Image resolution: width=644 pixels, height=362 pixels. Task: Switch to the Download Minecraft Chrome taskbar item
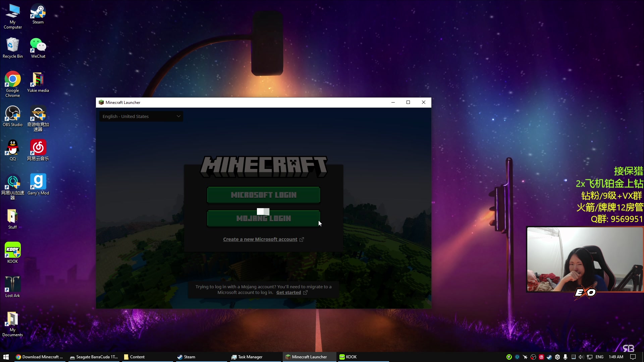40,357
